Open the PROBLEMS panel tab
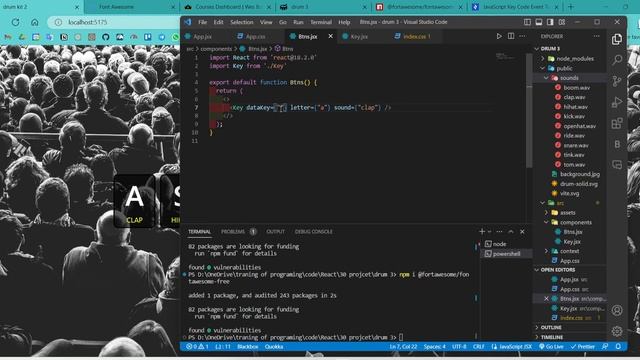Viewport: 640px width, 360px height. 238,231
